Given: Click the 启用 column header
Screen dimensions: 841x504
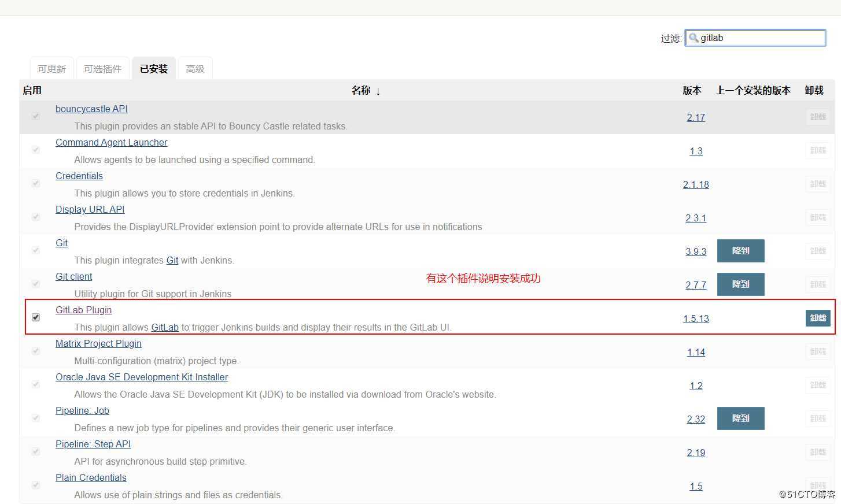Looking at the screenshot, I should [x=32, y=90].
